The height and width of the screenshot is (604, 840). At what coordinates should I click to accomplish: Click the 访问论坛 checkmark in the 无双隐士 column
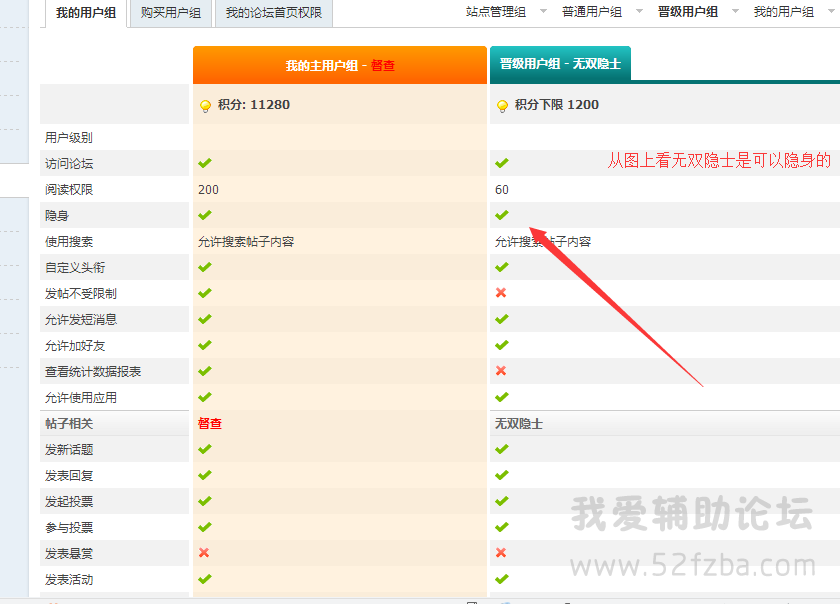[501, 163]
